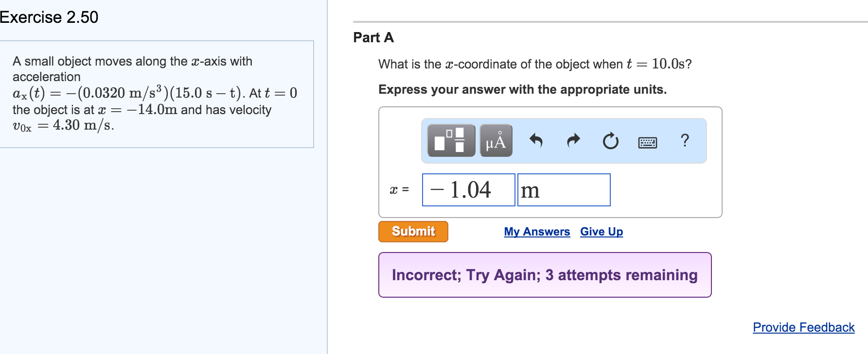Select the problem statement panel
This screenshot has height=354, width=868.
(x=157, y=93)
